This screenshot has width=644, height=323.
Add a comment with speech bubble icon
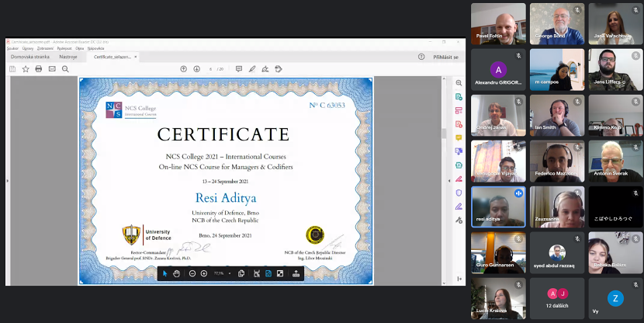click(x=239, y=69)
